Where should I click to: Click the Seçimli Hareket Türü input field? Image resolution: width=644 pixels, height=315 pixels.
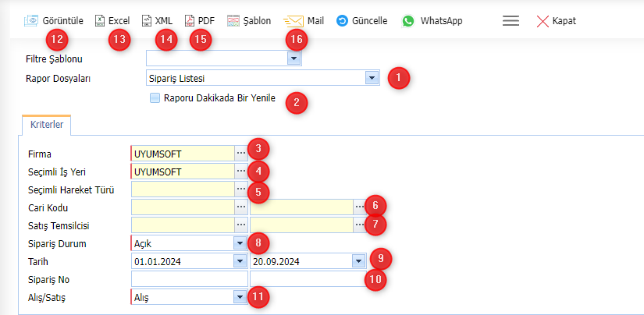183,189
